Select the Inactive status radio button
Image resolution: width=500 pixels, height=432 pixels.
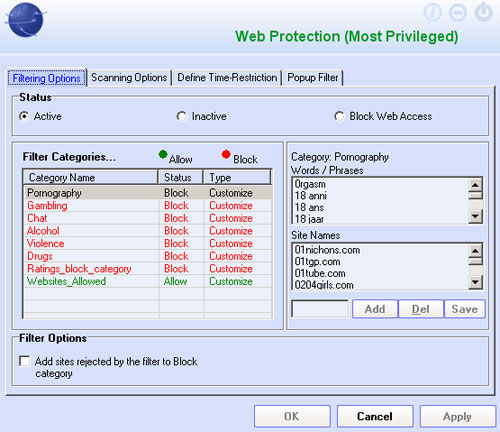pyautogui.click(x=182, y=116)
